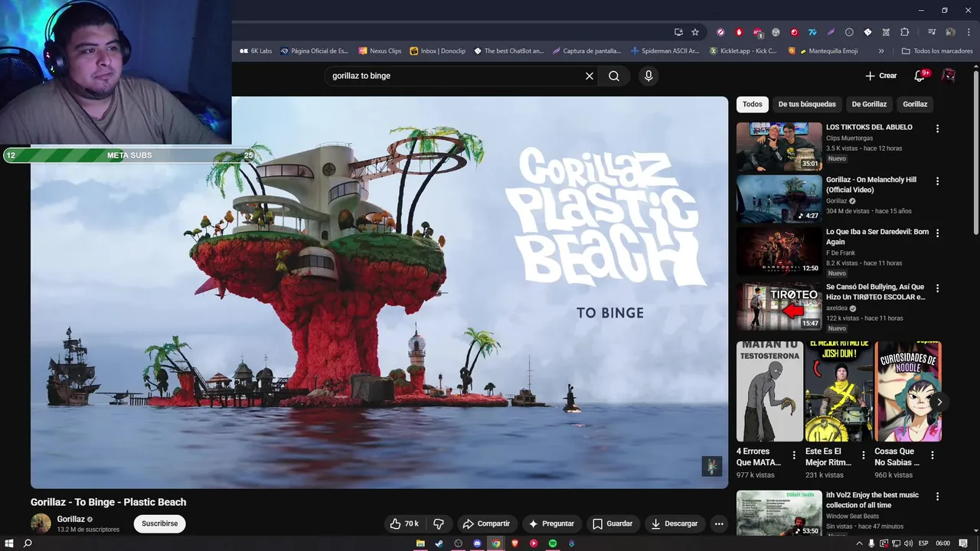Screen dimensions: 980x551
Task: Click the Descargar download button
Action: coord(675,523)
